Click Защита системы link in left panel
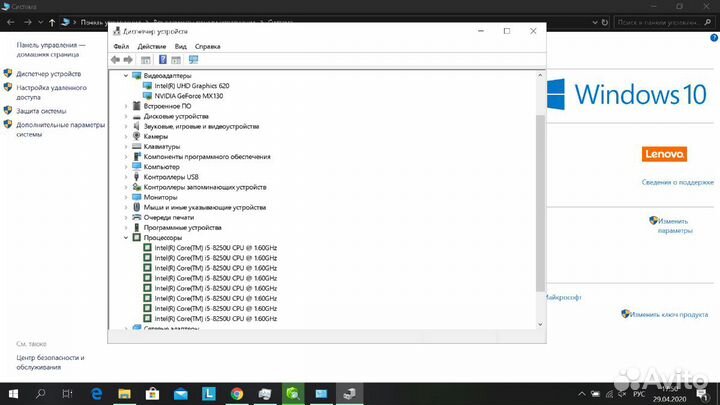The width and height of the screenshot is (720, 405). click(41, 111)
